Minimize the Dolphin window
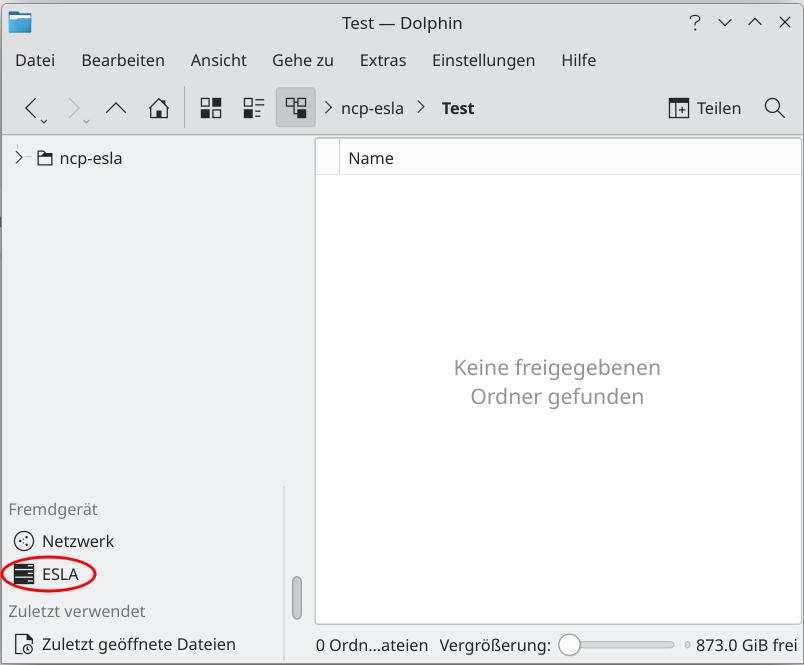The image size is (804, 665). [x=725, y=23]
